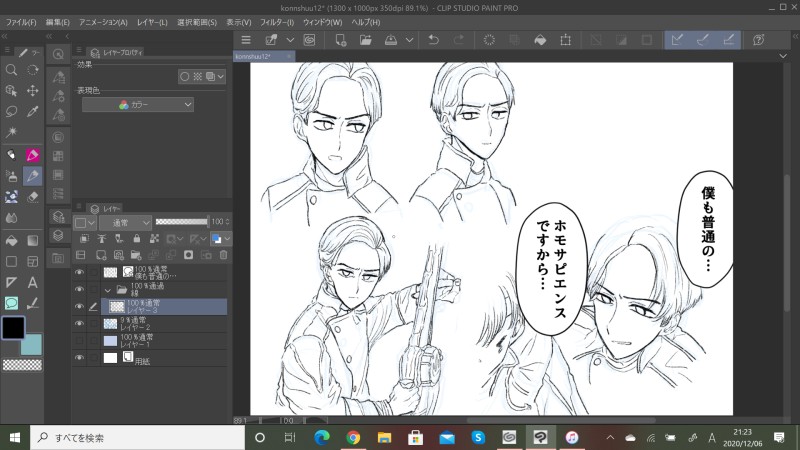Open the カラー expression color dropdown
The height and width of the screenshot is (450, 800).
point(138,105)
